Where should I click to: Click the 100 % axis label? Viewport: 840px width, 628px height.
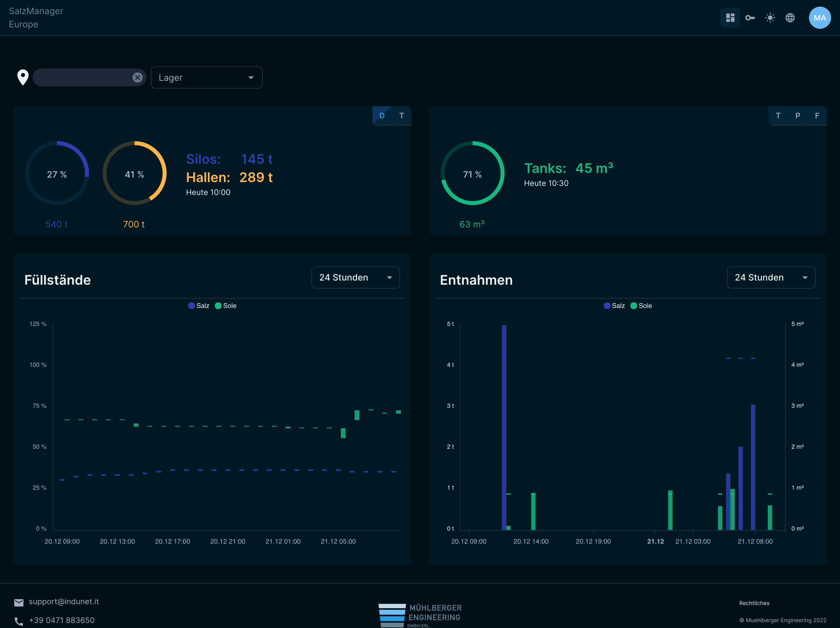pos(38,365)
